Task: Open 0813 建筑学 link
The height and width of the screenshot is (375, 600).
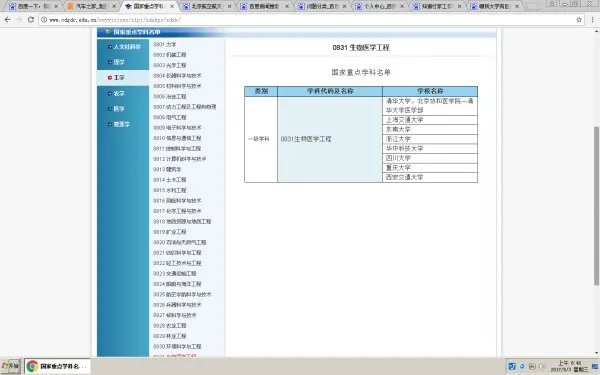Action: 167,169
